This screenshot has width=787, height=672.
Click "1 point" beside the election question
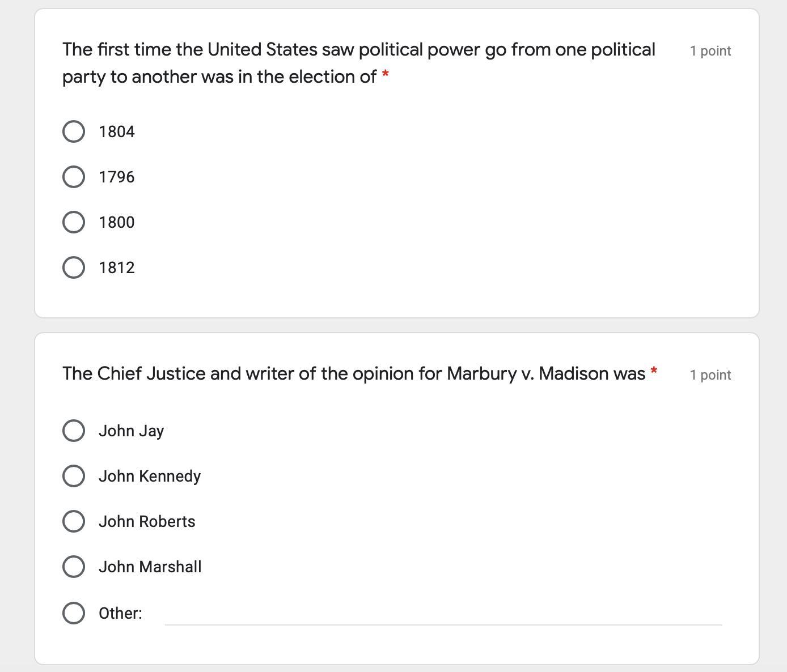tap(710, 51)
